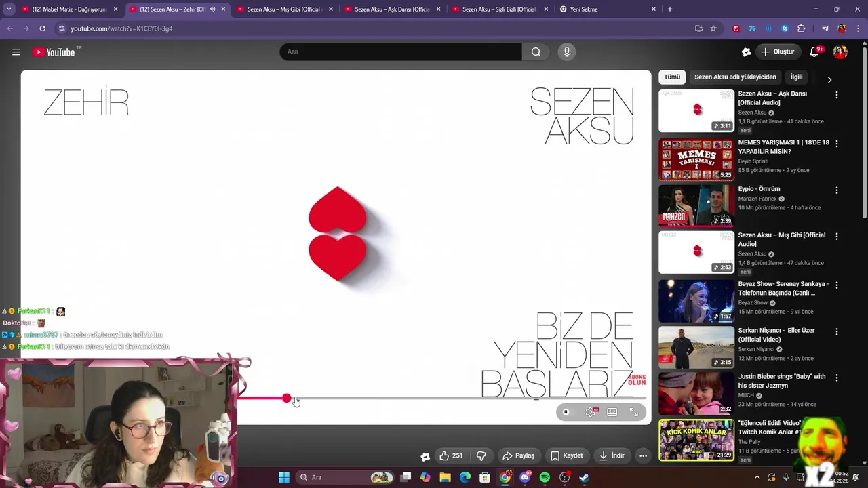Start voice search with the microphone icon
The image size is (868, 488).
567,52
